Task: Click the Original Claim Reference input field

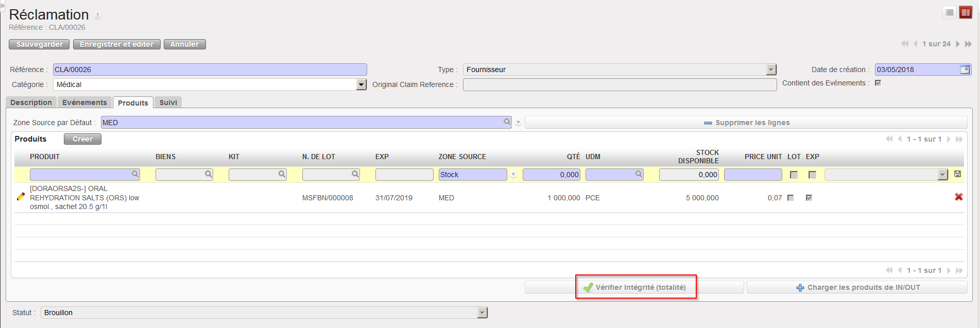Action: [x=619, y=84]
